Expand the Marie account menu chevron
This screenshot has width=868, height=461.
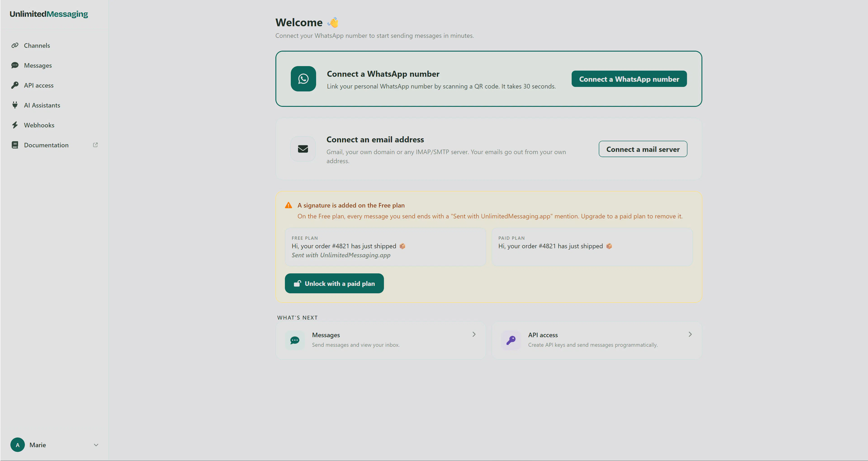96,445
